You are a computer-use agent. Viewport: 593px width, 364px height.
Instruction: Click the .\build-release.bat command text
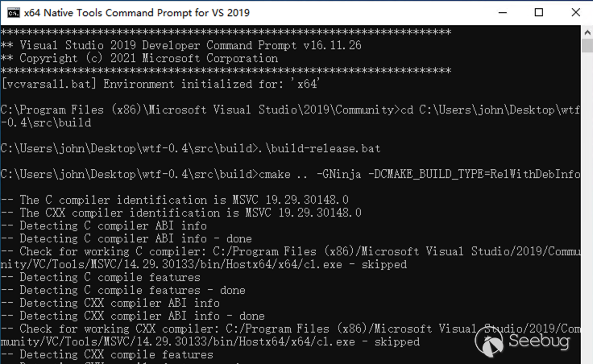(x=319, y=148)
